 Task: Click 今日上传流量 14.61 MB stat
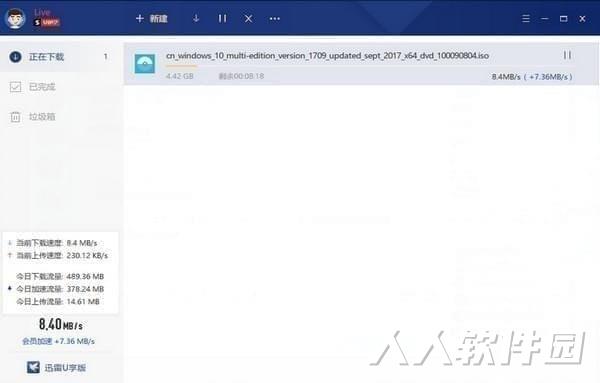pyautogui.click(x=58, y=302)
